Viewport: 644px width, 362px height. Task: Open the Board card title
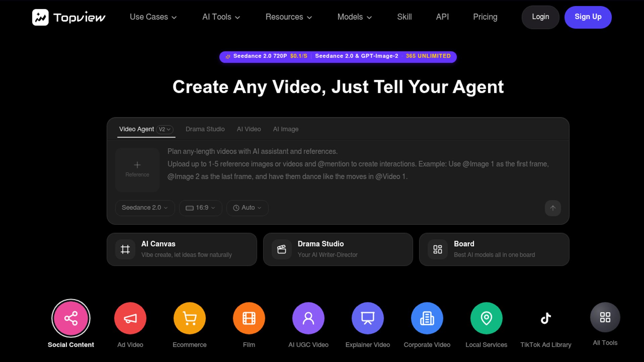[x=464, y=244]
